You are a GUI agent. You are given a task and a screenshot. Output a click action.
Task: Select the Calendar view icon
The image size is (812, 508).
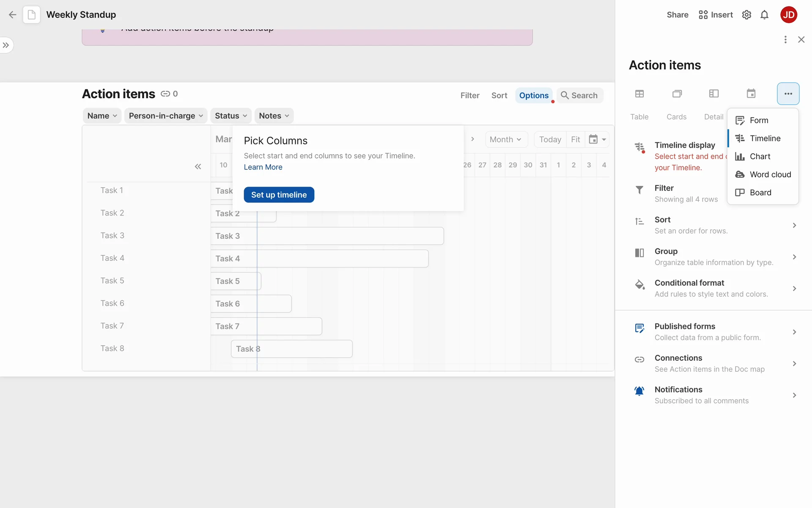tap(751, 94)
